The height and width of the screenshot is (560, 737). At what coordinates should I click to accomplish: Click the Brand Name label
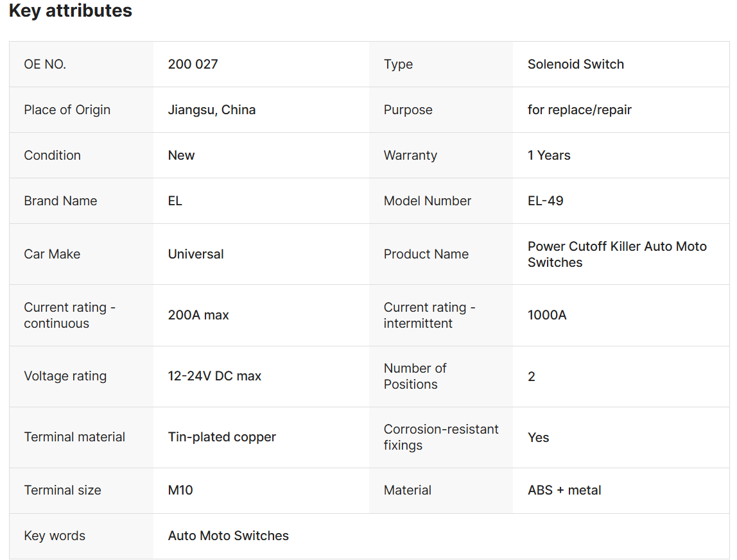tap(60, 201)
